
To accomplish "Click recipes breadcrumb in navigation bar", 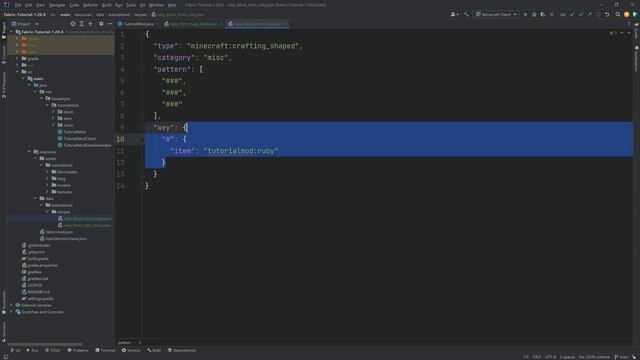I will click(x=140, y=15).
